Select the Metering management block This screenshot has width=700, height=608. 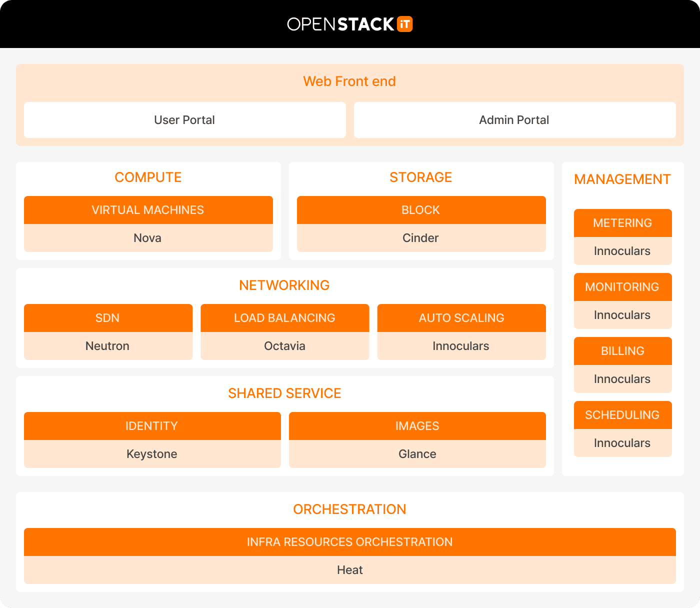click(622, 223)
